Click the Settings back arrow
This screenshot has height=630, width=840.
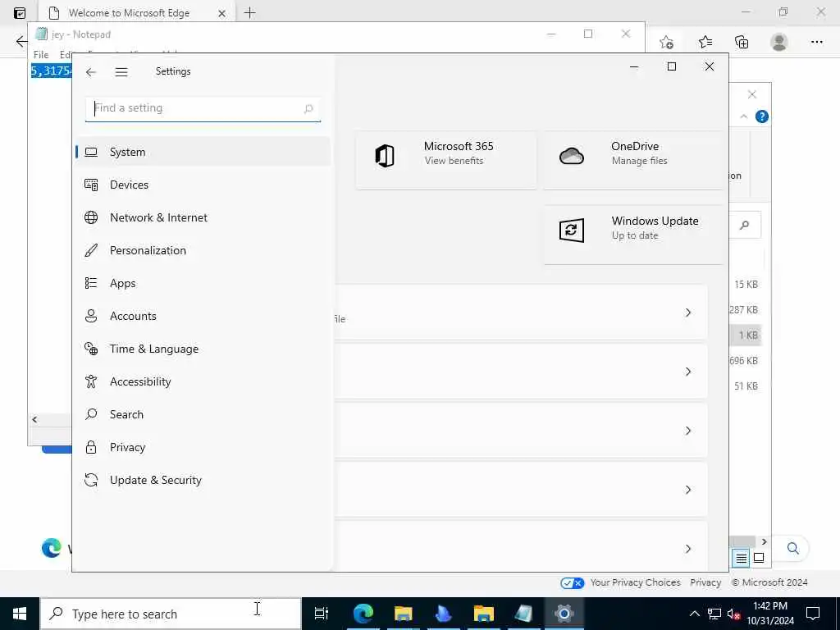91,72
